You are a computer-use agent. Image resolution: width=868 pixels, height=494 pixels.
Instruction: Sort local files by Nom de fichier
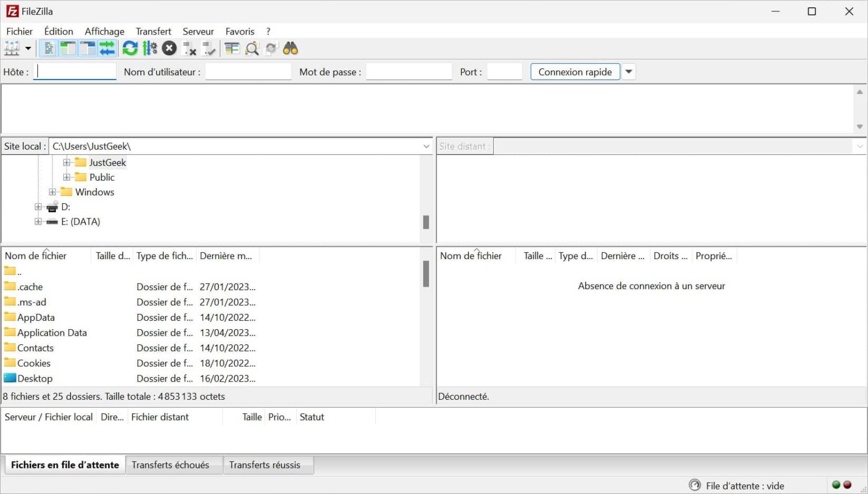46,256
